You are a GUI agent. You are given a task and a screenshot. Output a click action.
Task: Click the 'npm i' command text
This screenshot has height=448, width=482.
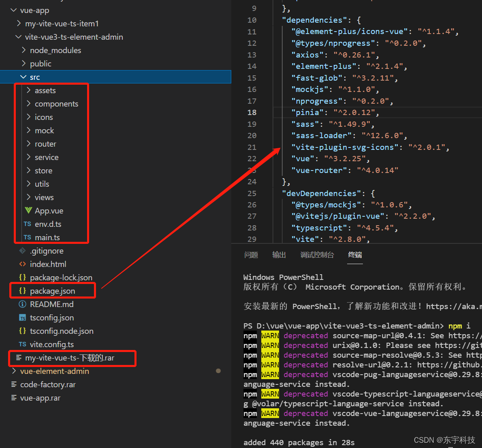click(459, 326)
